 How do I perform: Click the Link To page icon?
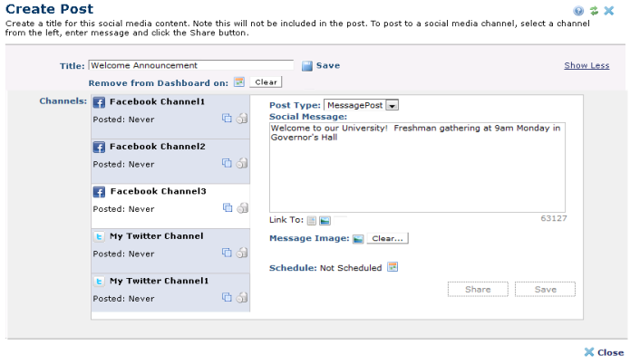click(311, 220)
